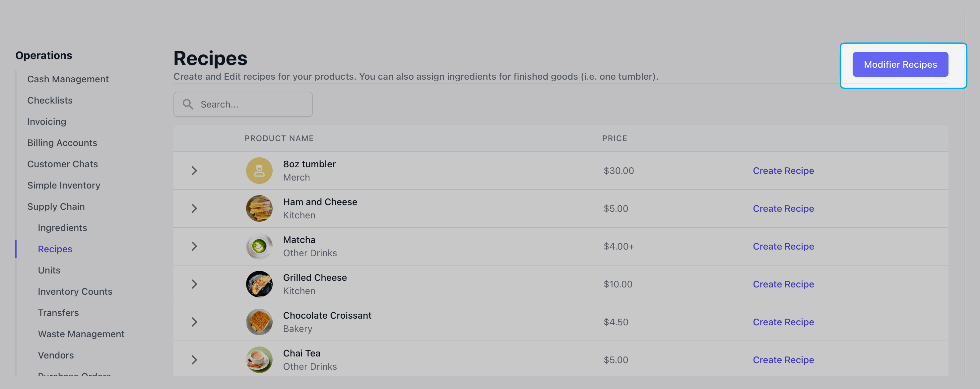This screenshot has height=389, width=980.
Task: Expand the Matcha row chevron
Action: point(194,246)
